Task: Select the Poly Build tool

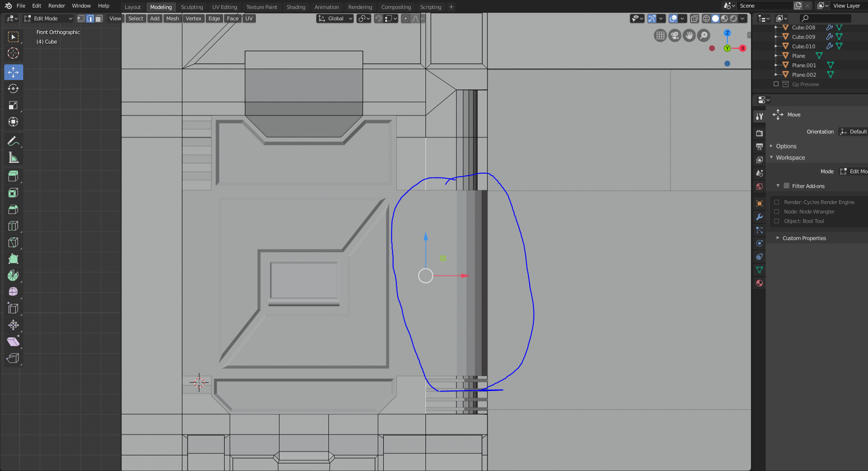Action: [x=13, y=259]
